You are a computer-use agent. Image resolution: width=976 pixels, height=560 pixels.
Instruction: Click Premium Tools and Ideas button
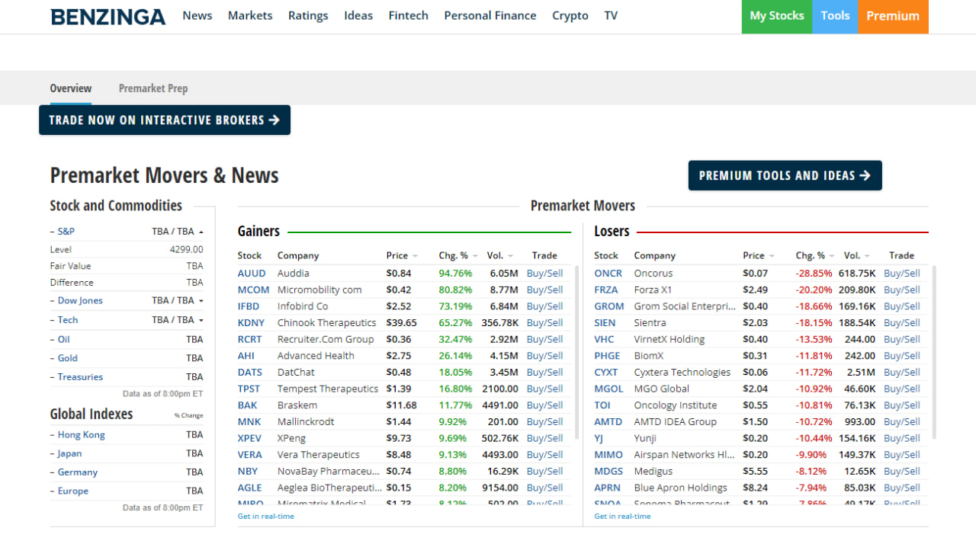[785, 175]
